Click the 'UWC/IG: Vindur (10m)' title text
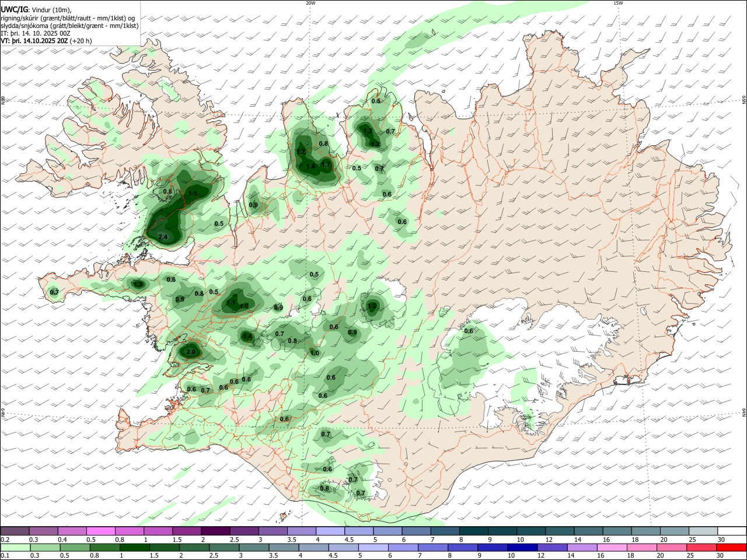The height and width of the screenshot is (560, 747). pyautogui.click(x=36, y=9)
